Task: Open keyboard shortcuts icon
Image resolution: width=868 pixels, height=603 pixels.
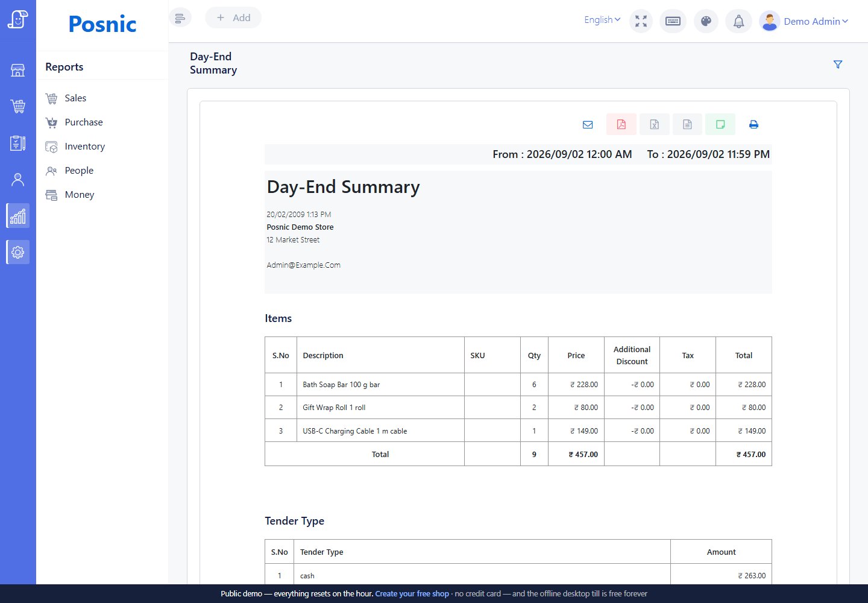Action: click(673, 21)
